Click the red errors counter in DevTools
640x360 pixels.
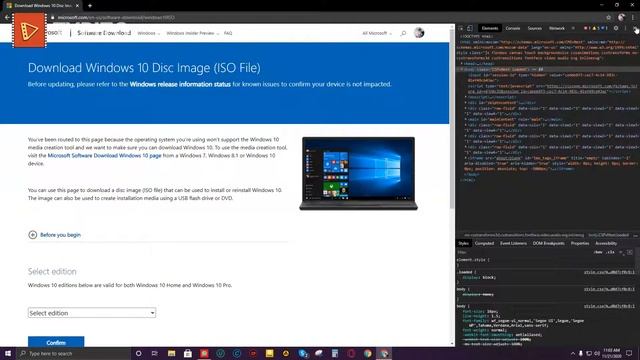[x=587, y=28]
